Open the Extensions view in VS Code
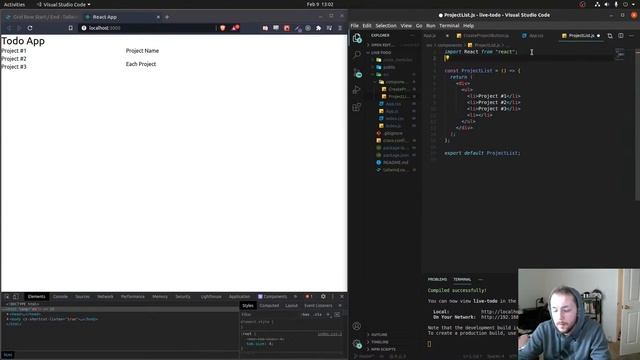The image size is (640, 360). (x=357, y=107)
